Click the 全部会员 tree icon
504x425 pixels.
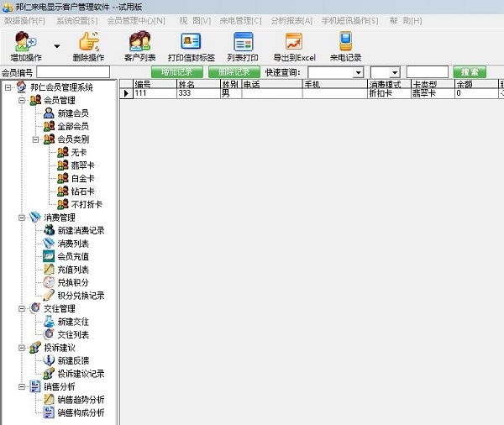[x=49, y=126]
